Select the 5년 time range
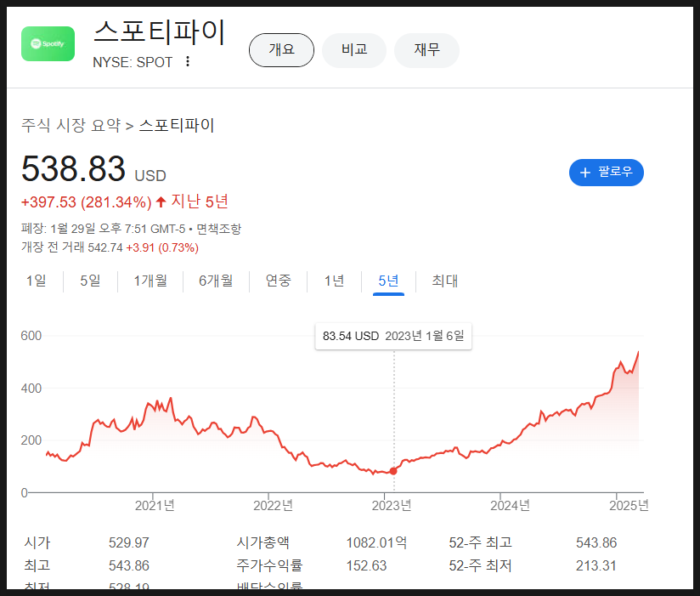The image size is (700, 596). 388,281
